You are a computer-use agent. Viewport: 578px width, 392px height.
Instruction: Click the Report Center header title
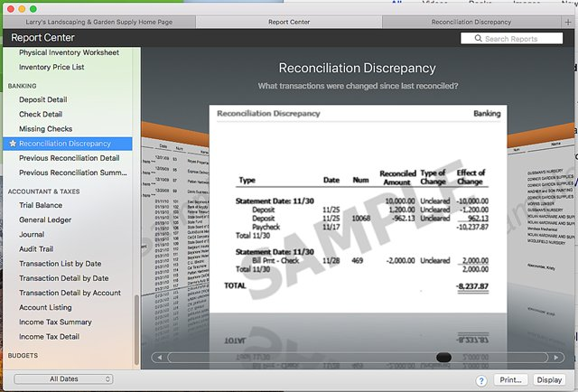point(42,38)
